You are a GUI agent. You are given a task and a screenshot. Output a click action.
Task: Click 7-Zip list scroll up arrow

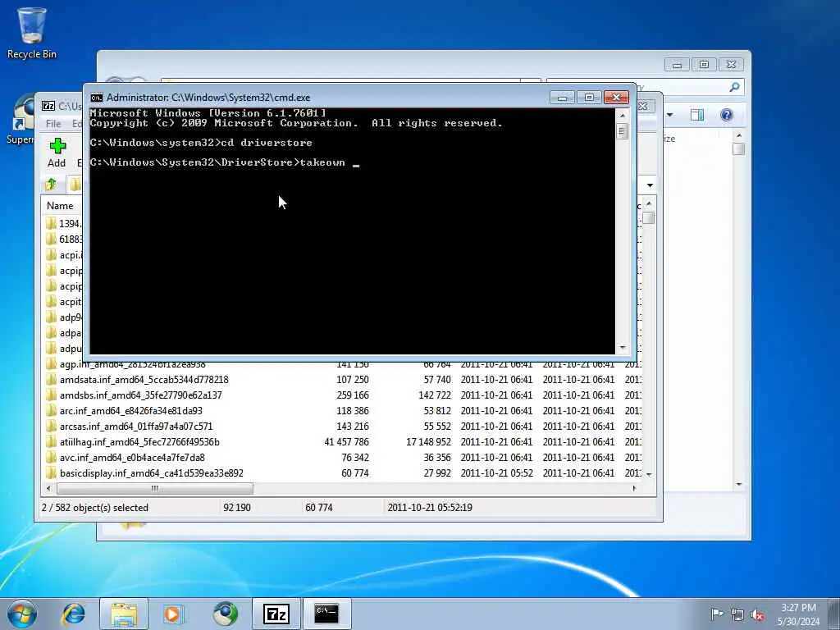point(649,203)
